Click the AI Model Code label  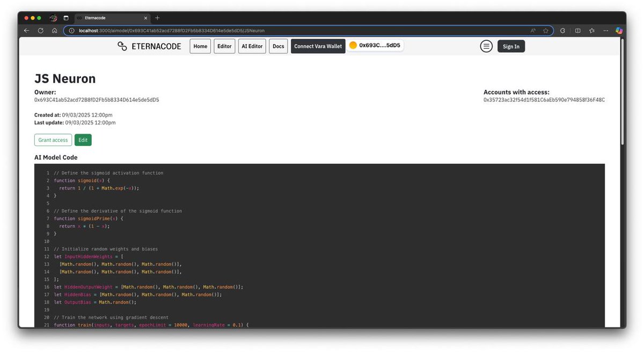coord(56,157)
